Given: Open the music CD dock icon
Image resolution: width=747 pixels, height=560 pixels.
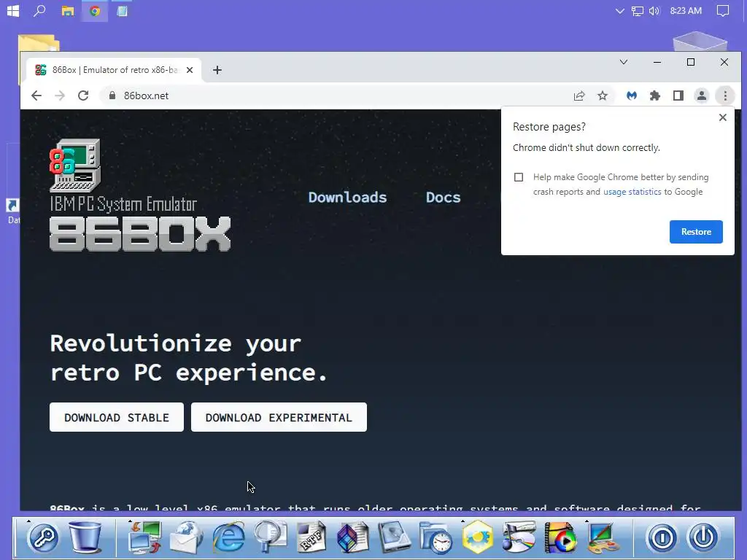Looking at the screenshot, I should (519, 537).
